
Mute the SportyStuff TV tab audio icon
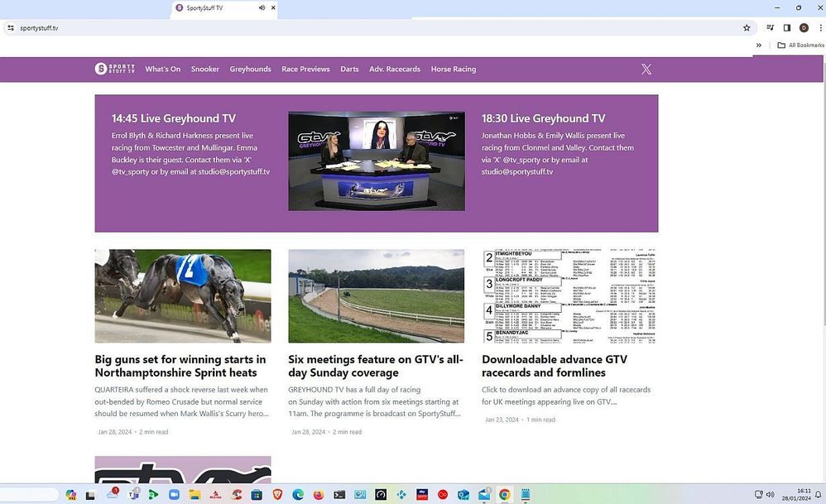tap(262, 8)
